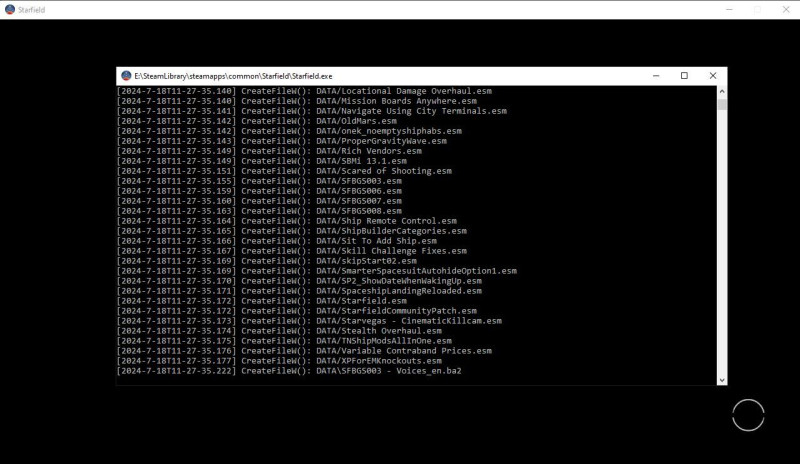This screenshot has width=800, height=464.
Task: Click the 'SFBGS007.esm' line
Action: tap(259, 201)
